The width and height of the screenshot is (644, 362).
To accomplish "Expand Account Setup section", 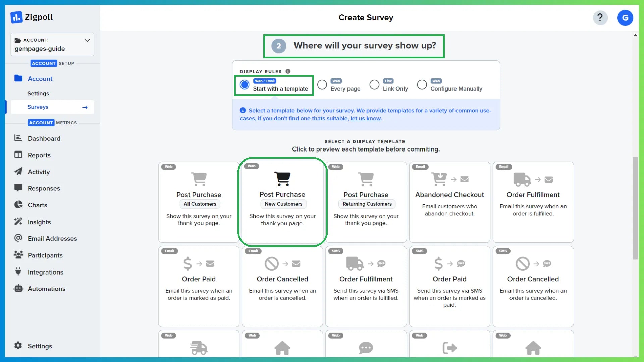I will point(52,63).
